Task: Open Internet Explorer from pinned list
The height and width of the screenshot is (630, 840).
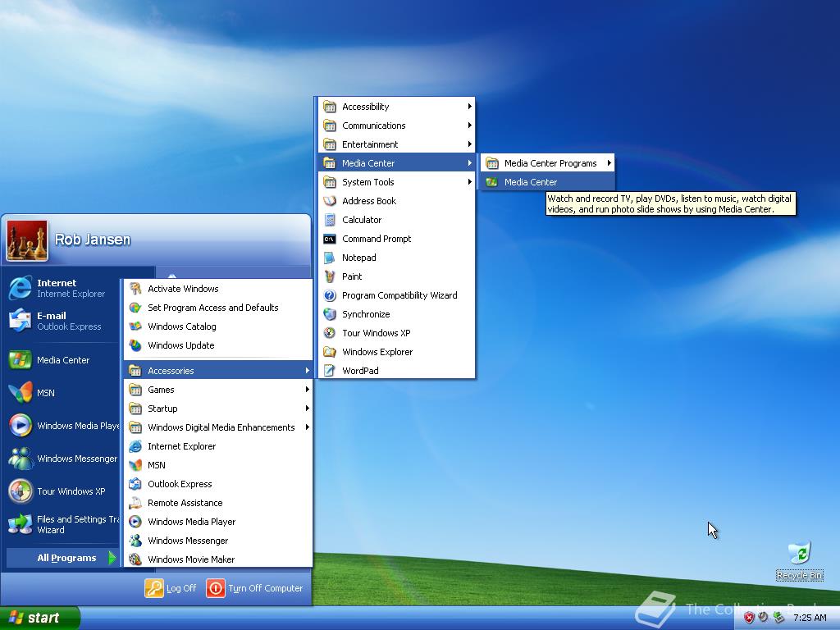Action: click(x=63, y=288)
